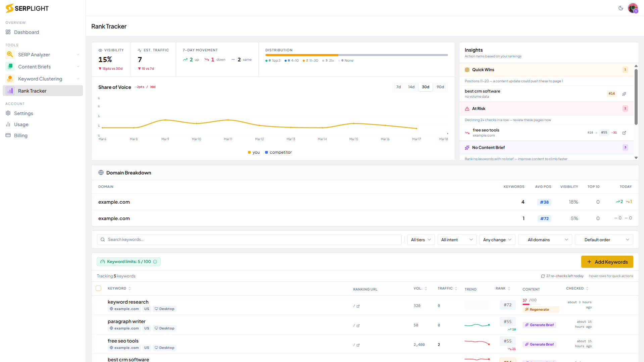Click the Top 3 distribution bar
Viewport: 644px width, 362px height.
[273, 60]
